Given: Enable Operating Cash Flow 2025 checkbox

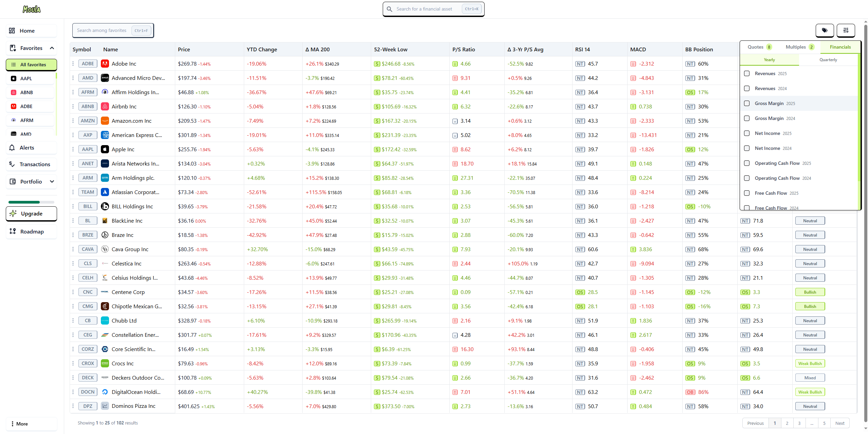Looking at the screenshot, I should (x=747, y=163).
